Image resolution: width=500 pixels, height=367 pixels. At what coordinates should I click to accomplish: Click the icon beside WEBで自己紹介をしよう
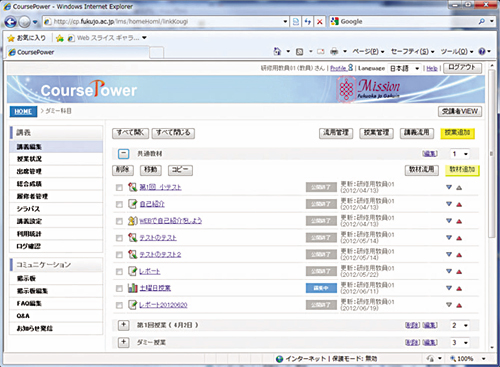click(x=132, y=221)
